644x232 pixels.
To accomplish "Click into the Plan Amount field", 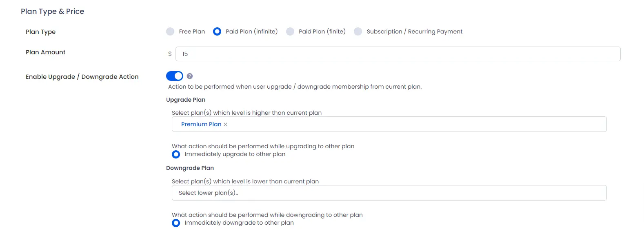I will coord(398,54).
